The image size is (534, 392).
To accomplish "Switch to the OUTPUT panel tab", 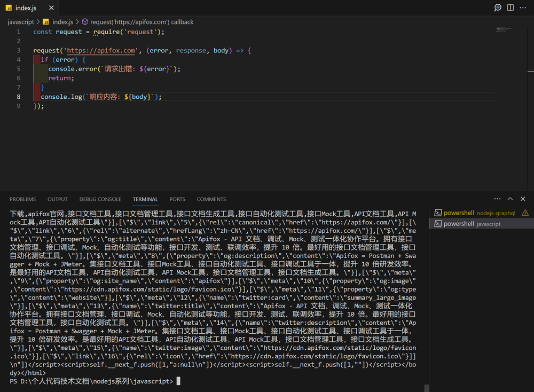I will pos(58,199).
